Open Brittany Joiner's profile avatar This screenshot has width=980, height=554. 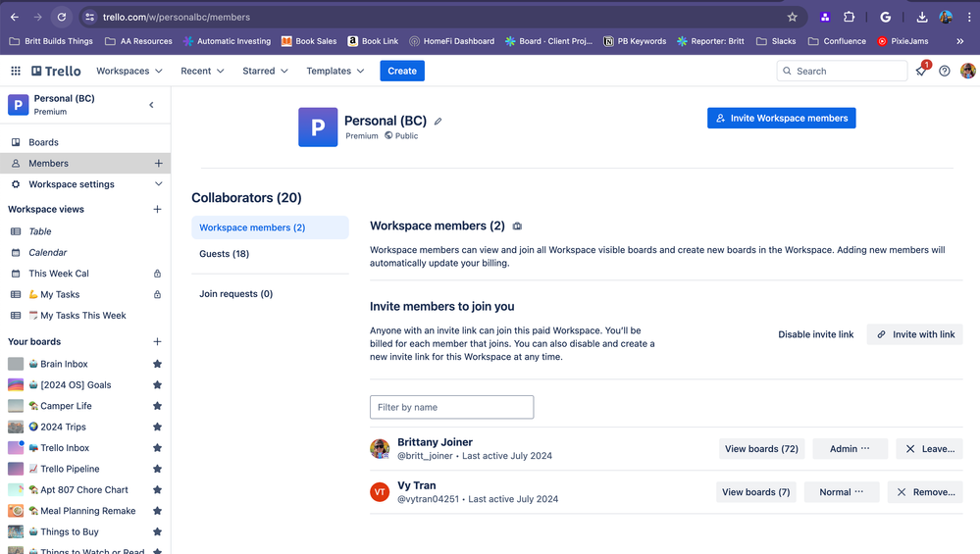(x=380, y=448)
